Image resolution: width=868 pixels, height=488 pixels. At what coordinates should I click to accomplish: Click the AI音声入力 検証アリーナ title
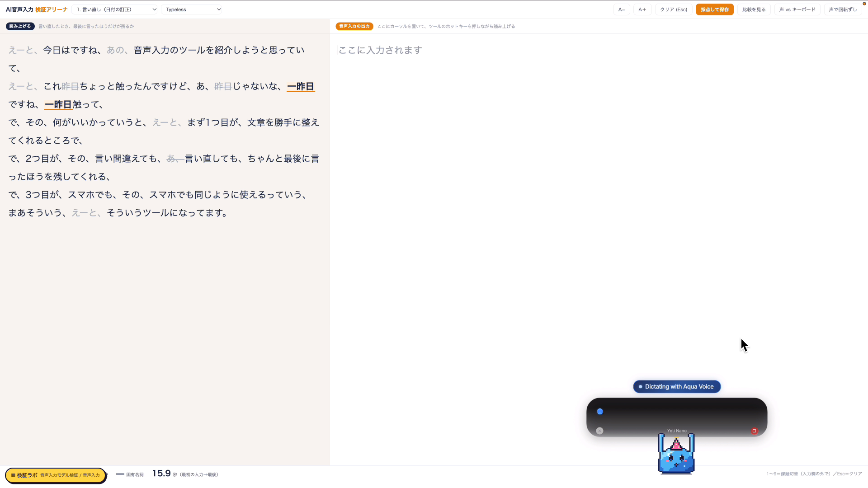[x=37, y=9]
